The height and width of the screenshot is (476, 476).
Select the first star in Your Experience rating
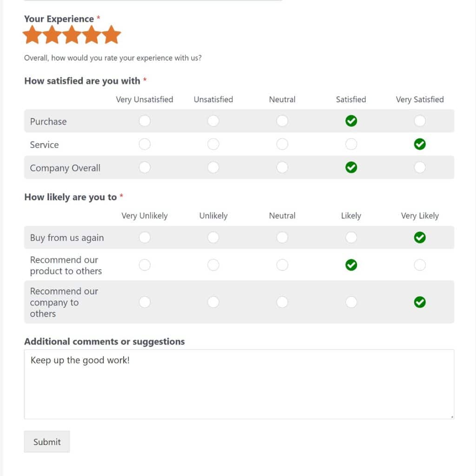point(32,34)
